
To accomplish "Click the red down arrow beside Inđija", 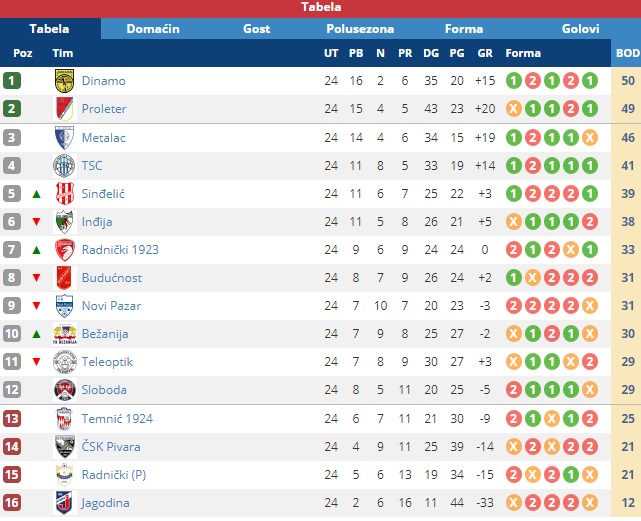I will pos(36,222).
